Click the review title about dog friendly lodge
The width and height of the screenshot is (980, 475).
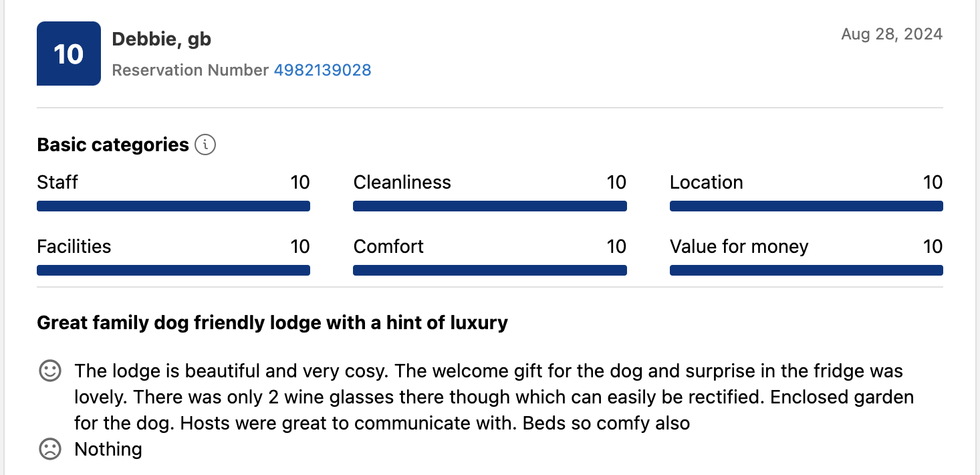point(272,323)
